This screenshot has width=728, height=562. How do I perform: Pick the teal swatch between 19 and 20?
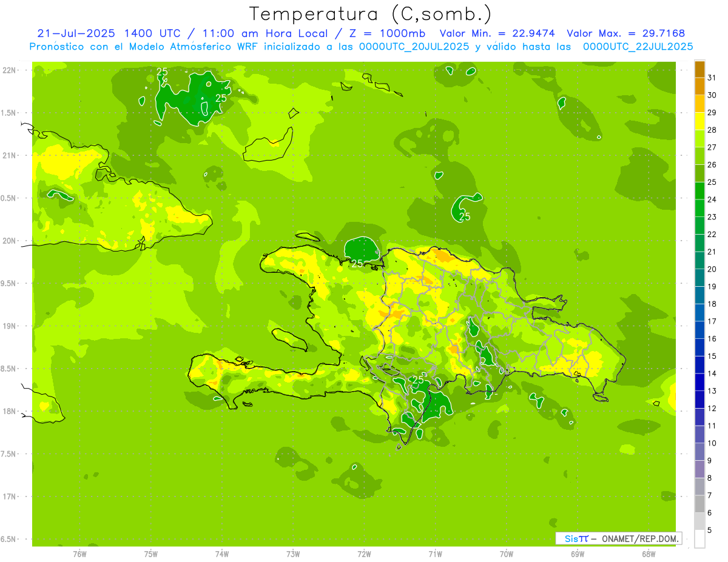pos(699,278)
